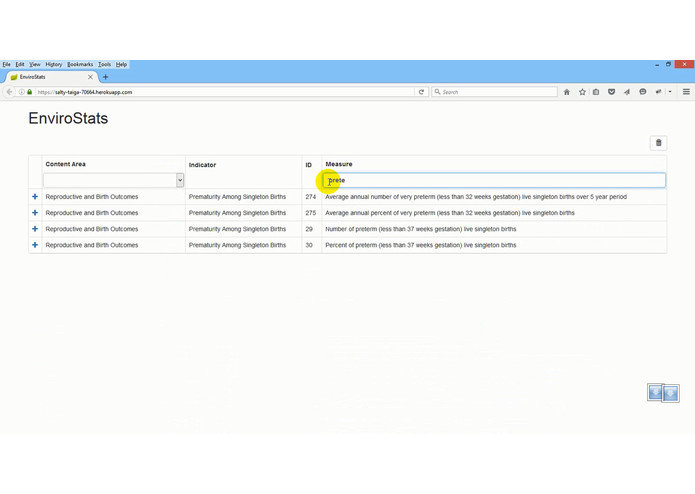Click the browser Search box

[x=495, y=92]
